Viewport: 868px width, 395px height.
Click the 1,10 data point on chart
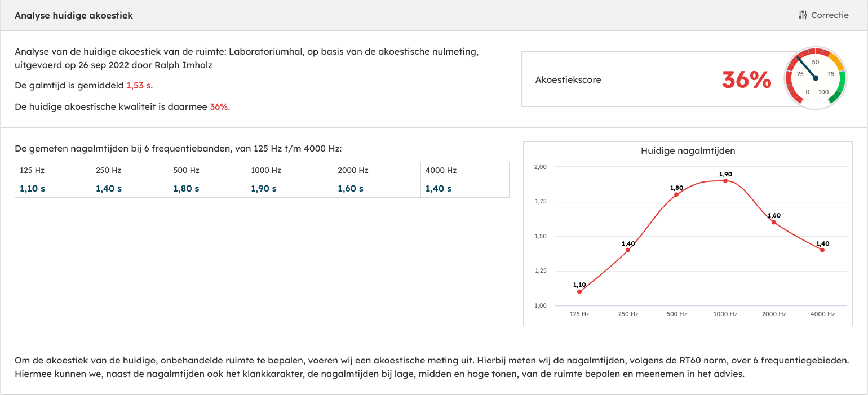[x=579, y=291]
